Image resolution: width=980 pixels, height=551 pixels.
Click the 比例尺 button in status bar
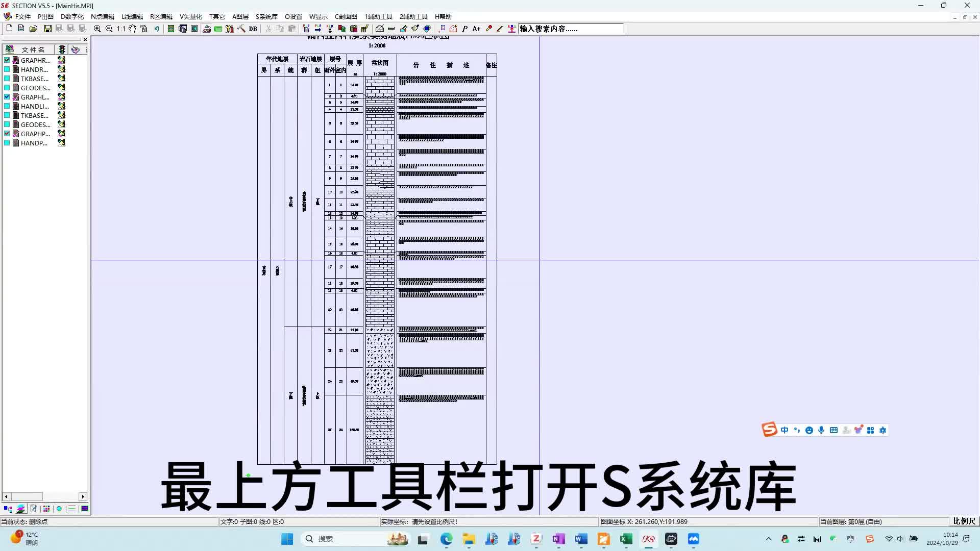pos(964,521)
